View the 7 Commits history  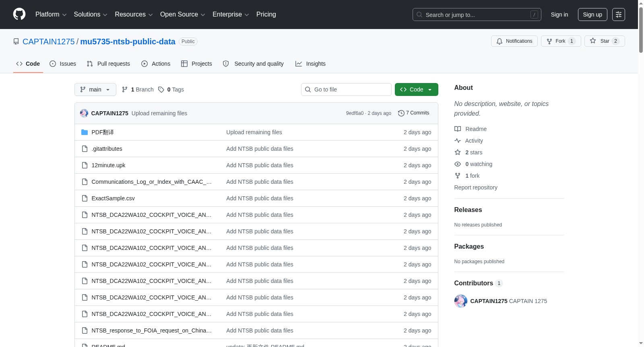(413, 113)
